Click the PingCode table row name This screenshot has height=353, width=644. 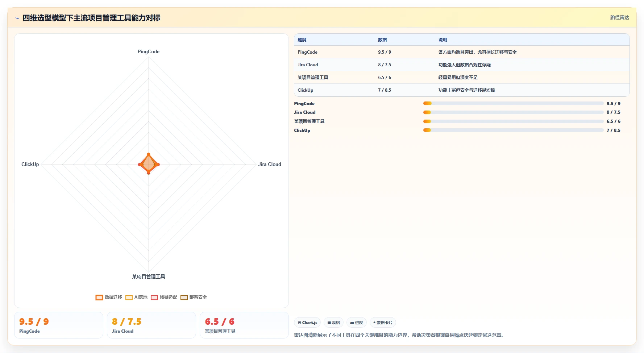(x=307, y=52)
